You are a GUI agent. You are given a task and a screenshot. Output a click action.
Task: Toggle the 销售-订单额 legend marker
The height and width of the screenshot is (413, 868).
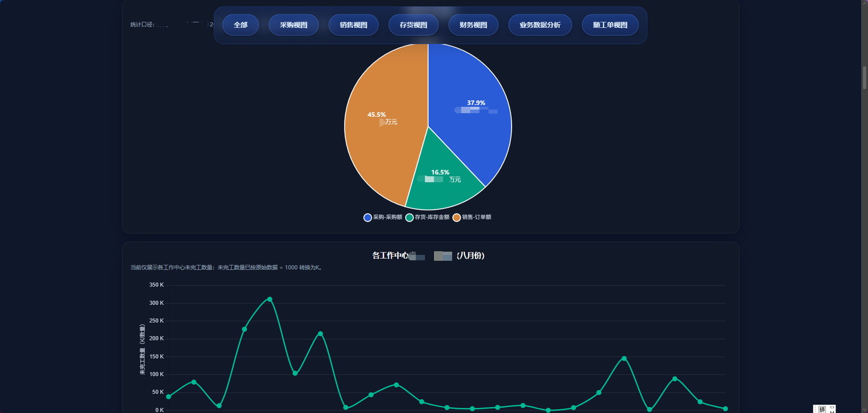(457, 218)
